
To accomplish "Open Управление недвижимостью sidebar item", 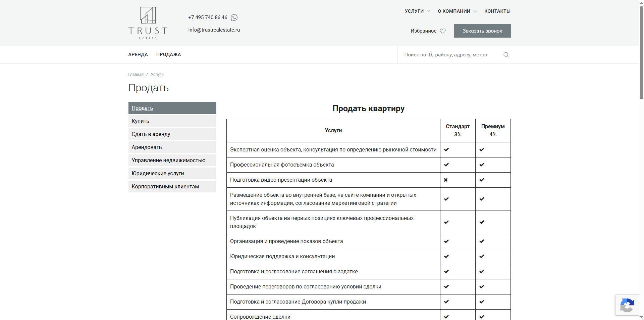I will [x=172, y=160].
